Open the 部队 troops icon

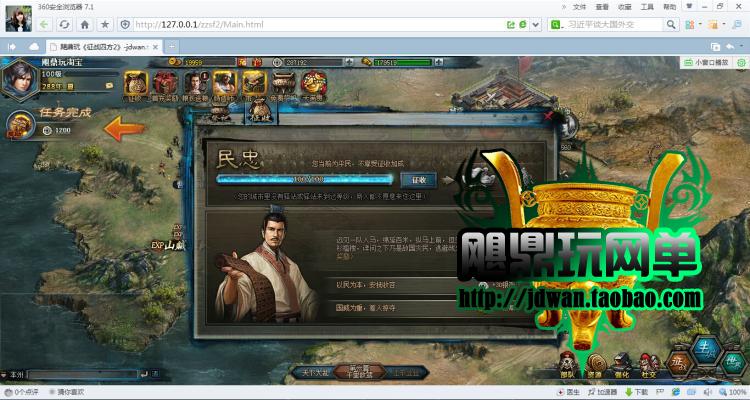566,363
